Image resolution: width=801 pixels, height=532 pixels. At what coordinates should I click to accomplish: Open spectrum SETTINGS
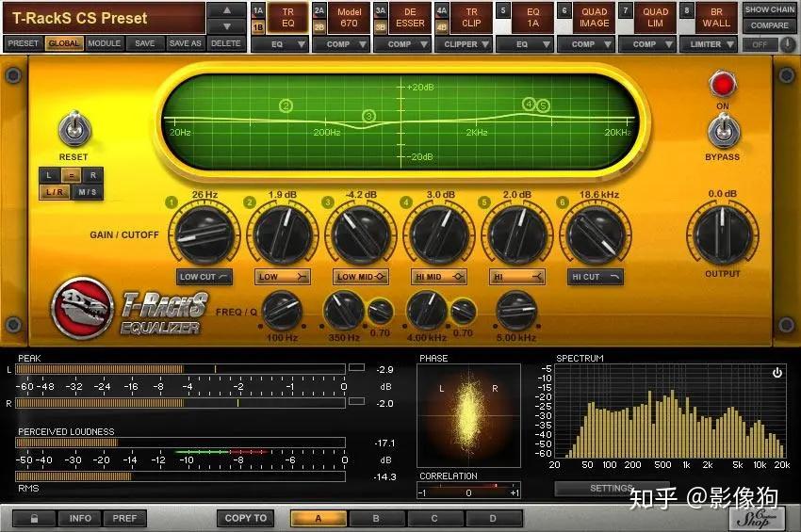tap(612, 489)
